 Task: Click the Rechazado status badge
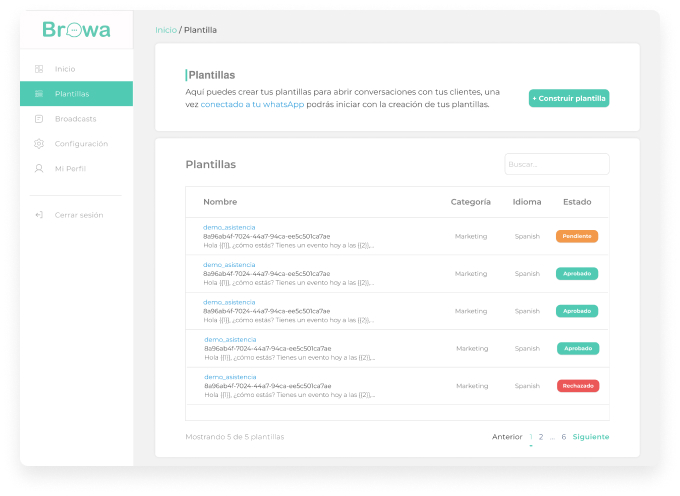coord(577,386)
